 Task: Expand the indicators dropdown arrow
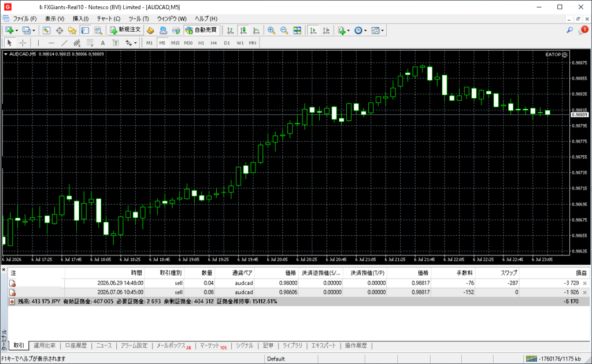[348, 31]
